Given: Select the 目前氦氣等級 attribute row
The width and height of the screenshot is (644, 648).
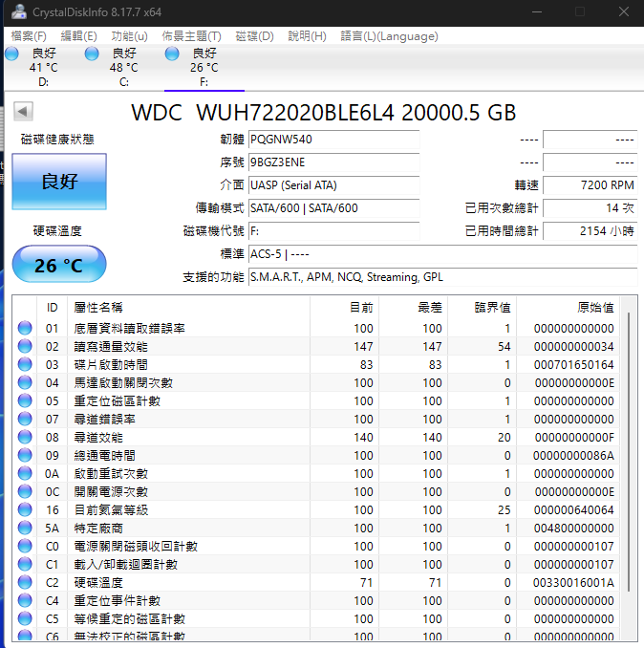Looking at the screenshot, I should point(316,510).
